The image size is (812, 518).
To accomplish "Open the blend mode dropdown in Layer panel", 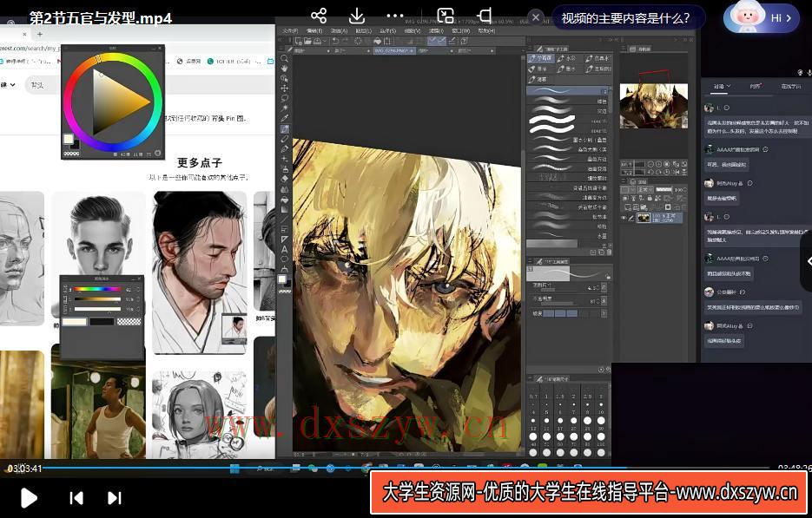I will pyautogui.click(x=644, y=190).
